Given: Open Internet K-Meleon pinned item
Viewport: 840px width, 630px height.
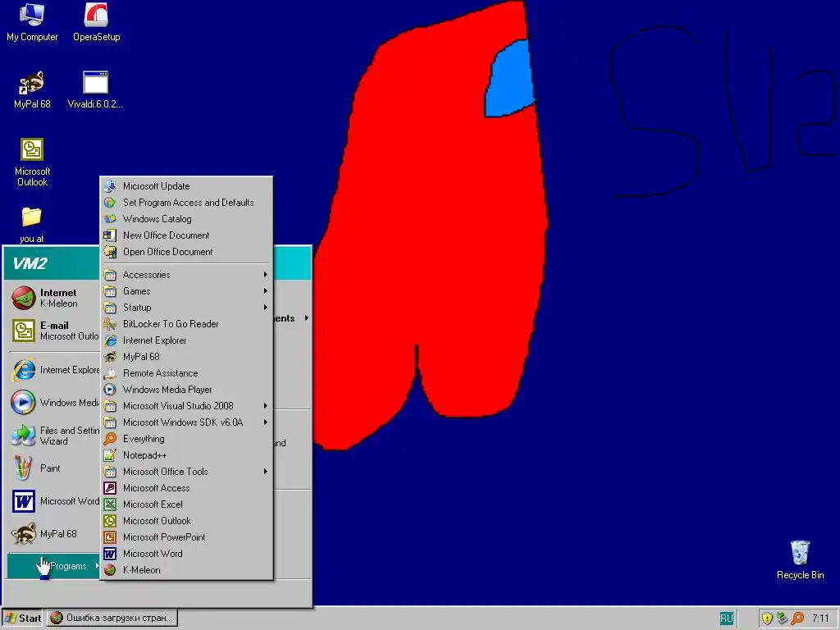Looking at the screenshot, I should tap(53, 298).
